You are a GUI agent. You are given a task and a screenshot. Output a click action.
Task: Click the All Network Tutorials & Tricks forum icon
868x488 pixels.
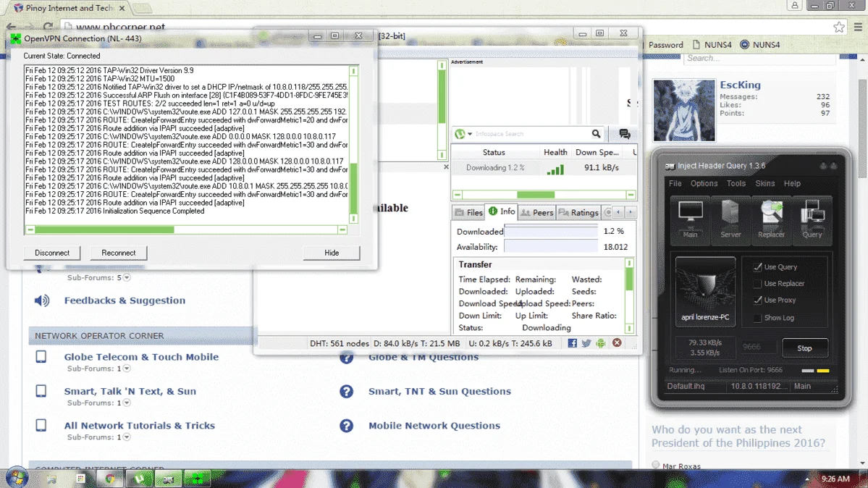pyautogui.click(x=41, y=426)
